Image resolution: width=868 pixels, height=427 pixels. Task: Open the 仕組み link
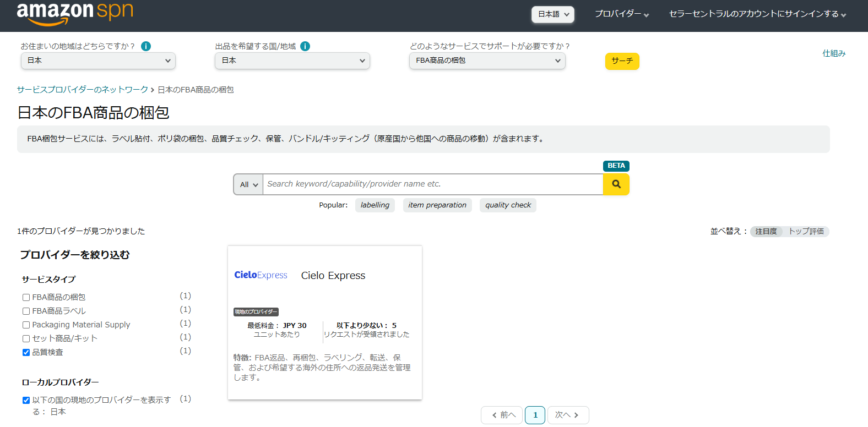[834, 53]
